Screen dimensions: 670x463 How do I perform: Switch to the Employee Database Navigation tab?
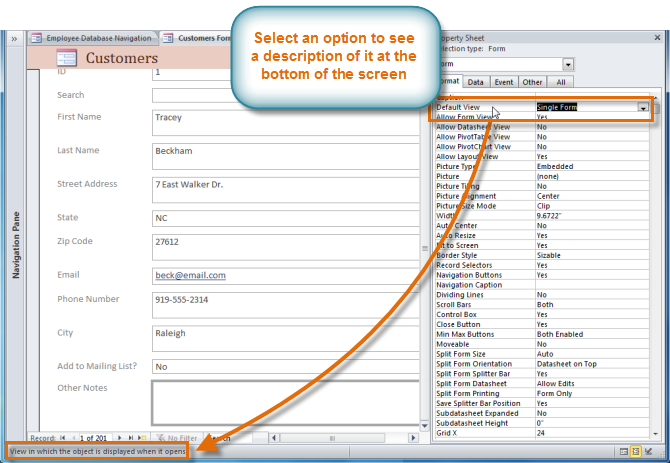coord(93,38)
